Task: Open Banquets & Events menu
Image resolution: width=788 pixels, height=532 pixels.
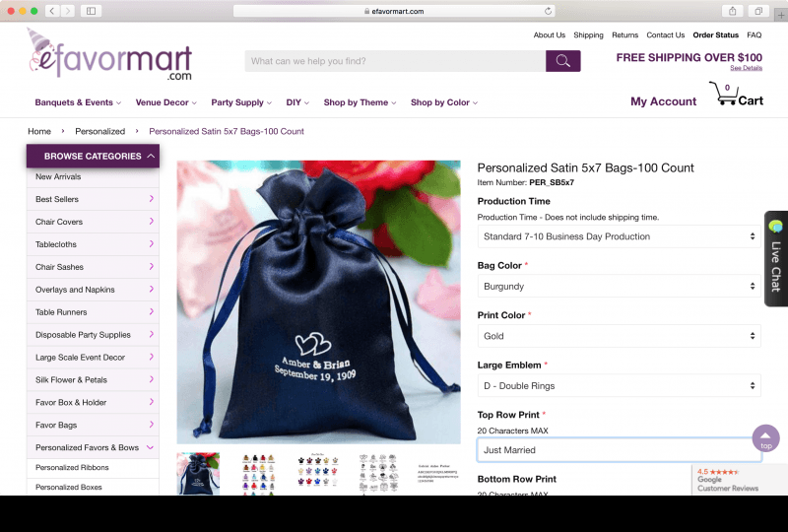Action: 78,102
